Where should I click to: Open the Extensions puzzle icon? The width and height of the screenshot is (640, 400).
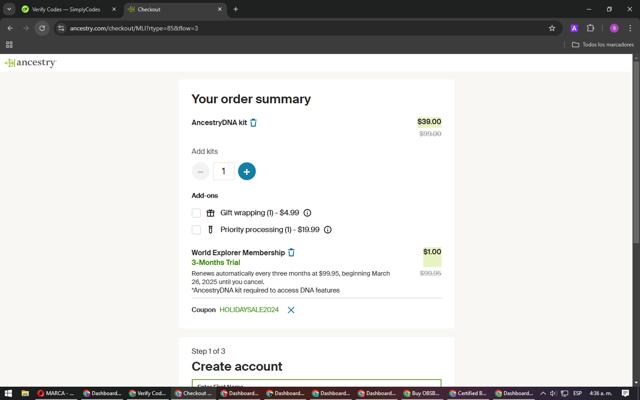click(590, 28)
